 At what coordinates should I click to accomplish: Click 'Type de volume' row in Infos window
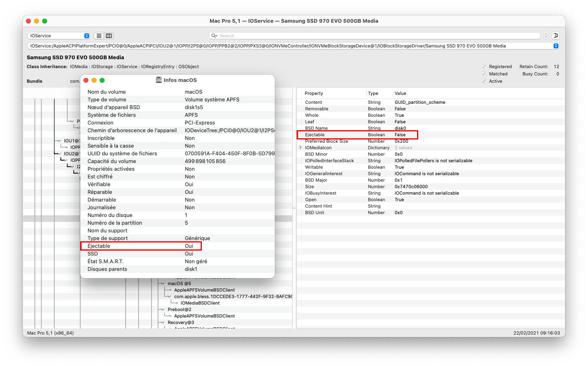(x=177, y=99)
